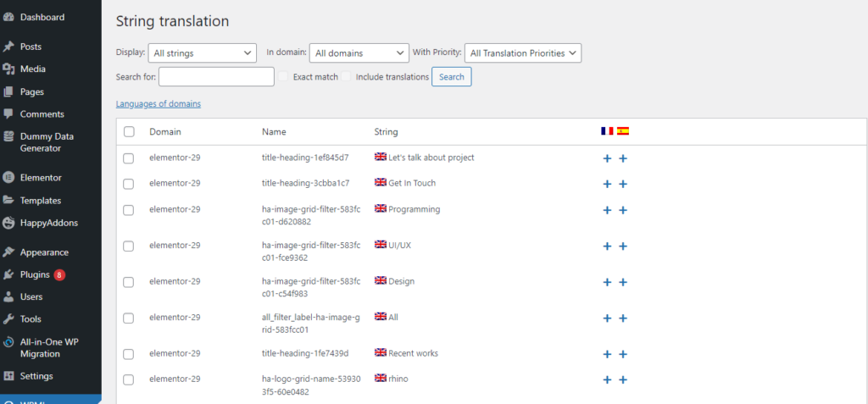Viewport: 868px width, 404px height.
Task: Click the HappyAddons smiley icon in sidebar
Action: click(x=8, y=223)
